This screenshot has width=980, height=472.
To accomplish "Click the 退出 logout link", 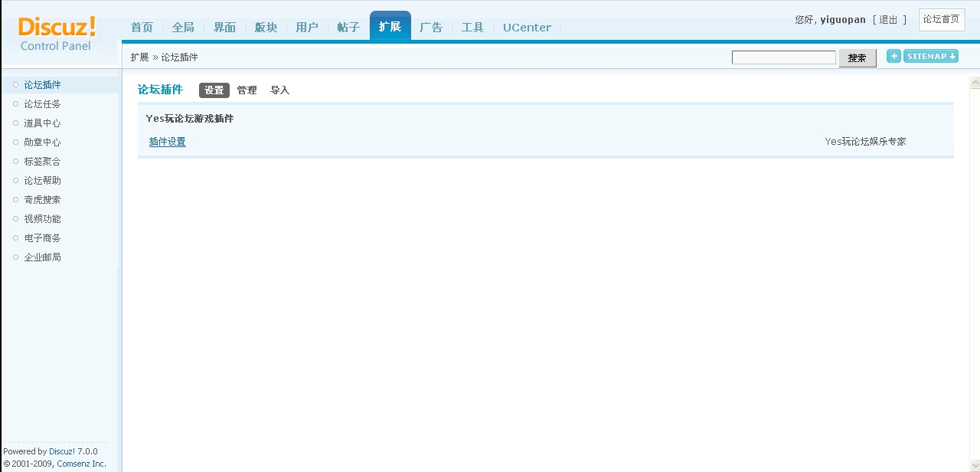I will pyautogui.click(x=888, y=20).
